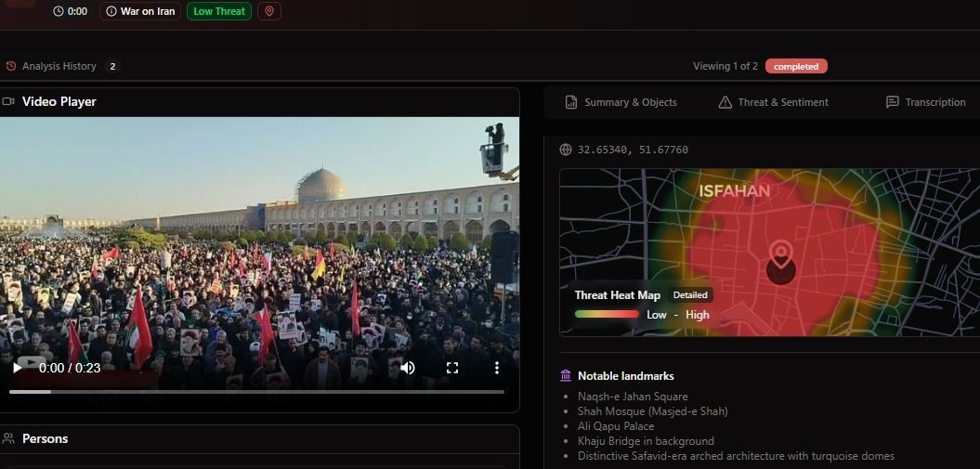Click the Detailed badge on heat map

(690, 294)
